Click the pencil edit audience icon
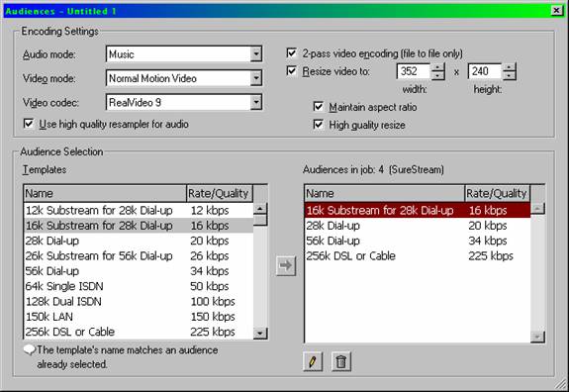The height and width of the screenshot is (392, 569). 313,361
